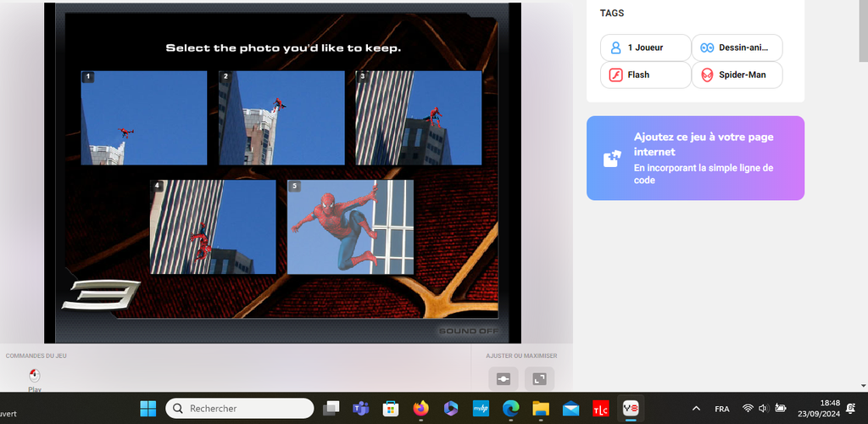The height and width of the screenshot is (424, 868).
Task: Pick photo 3 with Spider-Man on rooftop
Action: pos(419,118)
